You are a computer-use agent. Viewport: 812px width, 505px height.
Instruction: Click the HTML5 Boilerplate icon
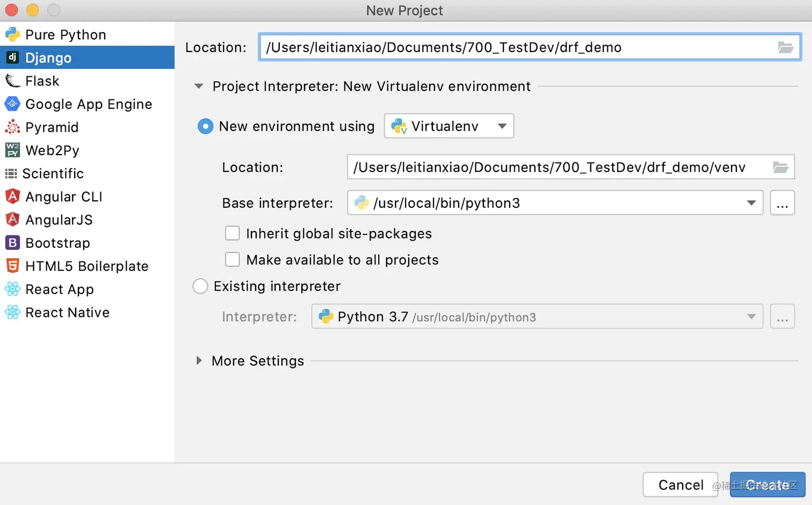click(x=12, y=266)
